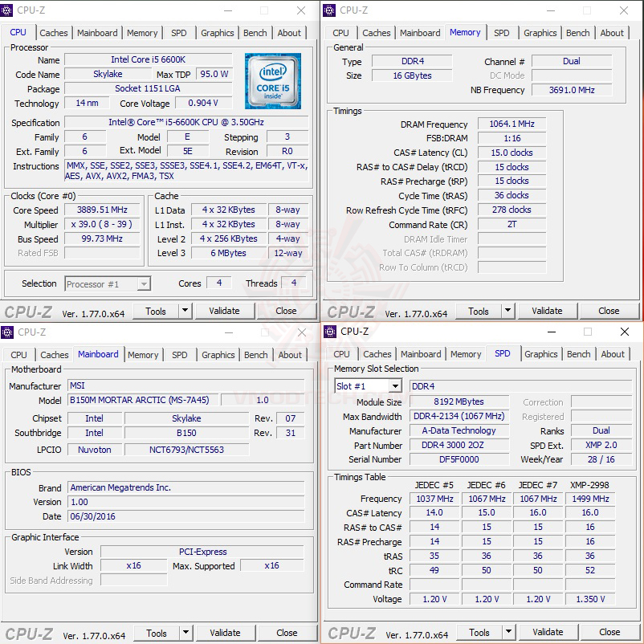Click Tools button in CPU window
Viewport: 644px width, 644px height.
click(x=156, y=312)
